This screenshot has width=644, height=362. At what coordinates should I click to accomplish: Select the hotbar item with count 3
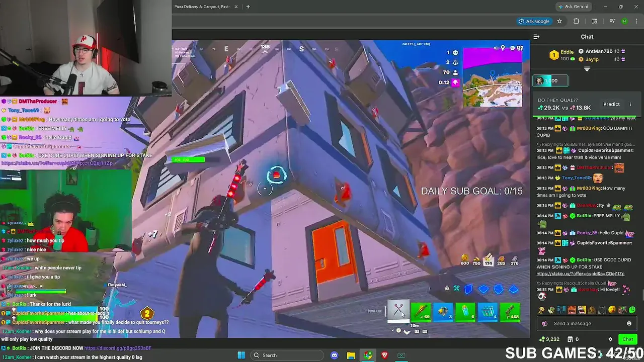pyautogui.click(x=443, y=311)
